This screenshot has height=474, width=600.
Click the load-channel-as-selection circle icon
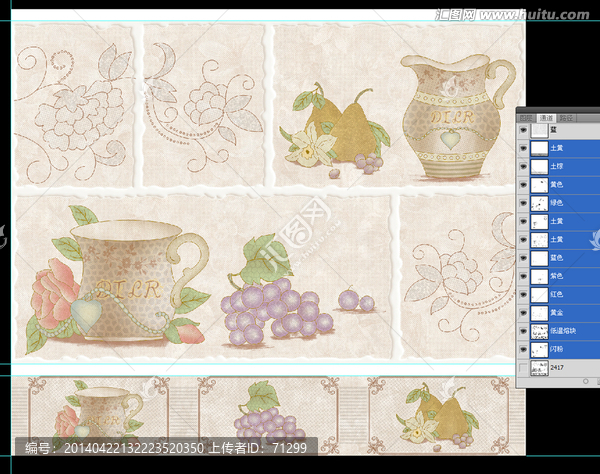tap(585, 381)
